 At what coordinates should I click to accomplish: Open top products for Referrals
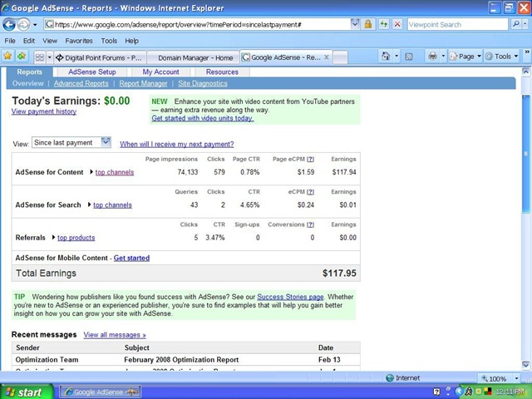76,238
